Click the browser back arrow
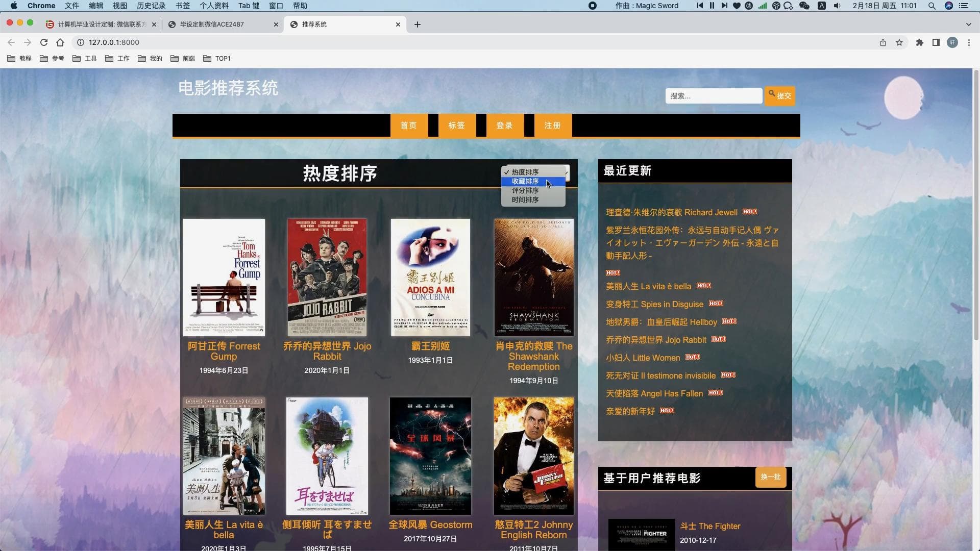Image resolution: width=980 pixels, height=551 pixels. pyautogui.click(x=11, y=42)
